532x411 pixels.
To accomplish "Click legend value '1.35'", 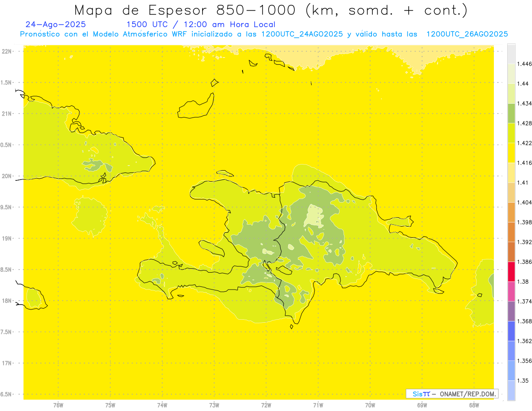I will click(523, 380).
